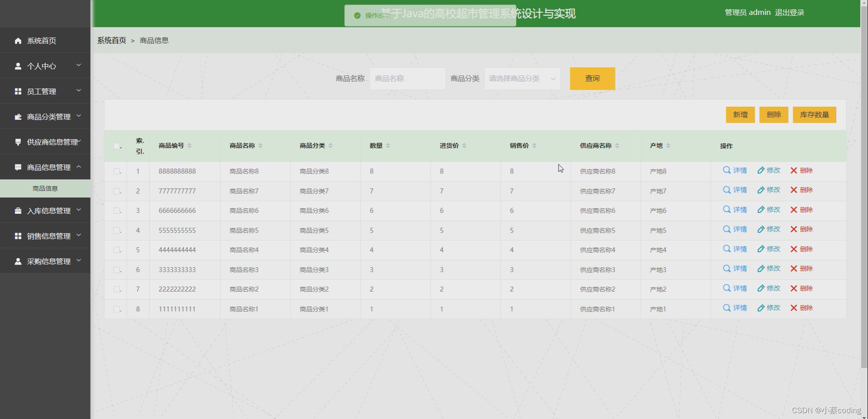The width and height of the screenshot is (868, 419).
Task: Check the row for 1111111111
Action: 117,309
